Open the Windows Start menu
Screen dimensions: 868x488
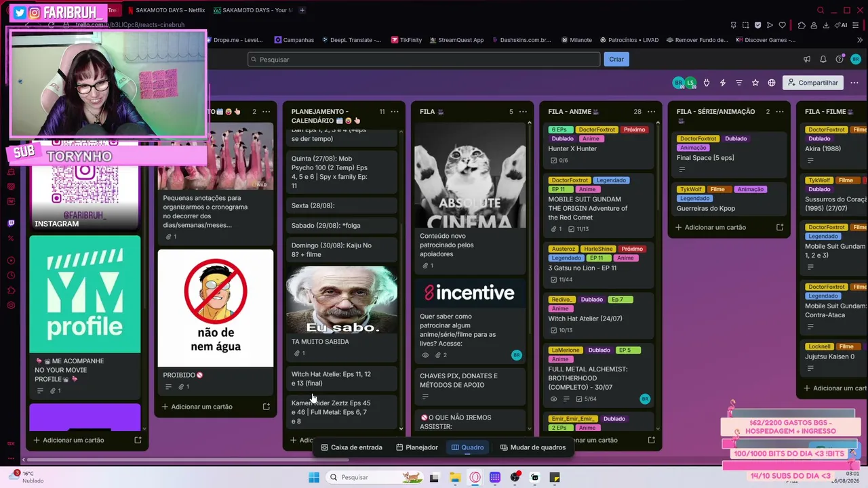[313, 477]
